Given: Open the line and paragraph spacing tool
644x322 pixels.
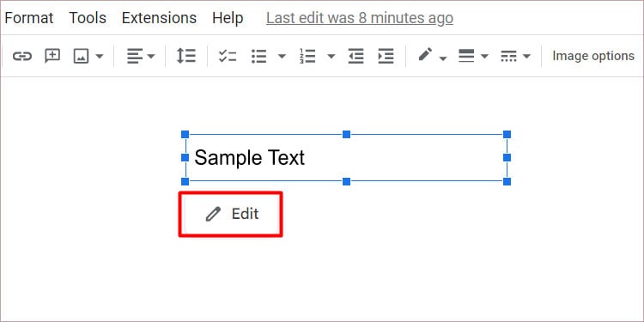Looking at the screenshot, I should (x=186, y=56).
